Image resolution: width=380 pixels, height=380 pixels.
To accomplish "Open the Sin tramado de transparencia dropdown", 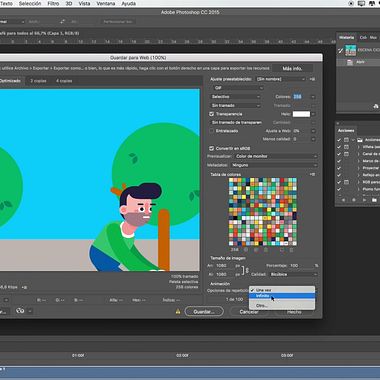I will click(237, 122).
